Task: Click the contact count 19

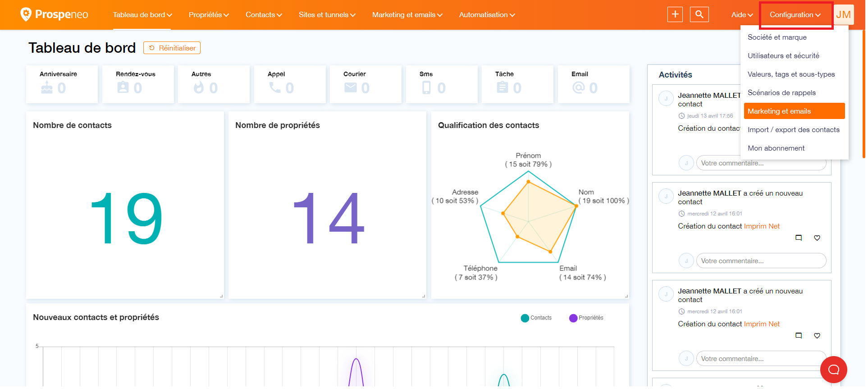Action: pos(126,218)
